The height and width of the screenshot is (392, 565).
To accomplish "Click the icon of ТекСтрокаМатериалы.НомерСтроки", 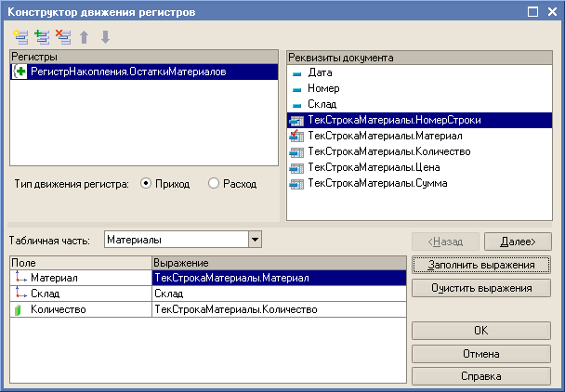I will 296,121.
